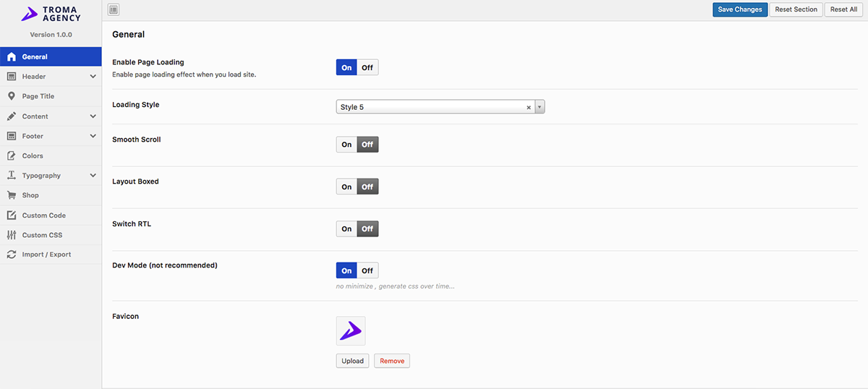Open the Header section
This screenshot has height=389, width=868.
pyautogui.click(x=51, y=77)
